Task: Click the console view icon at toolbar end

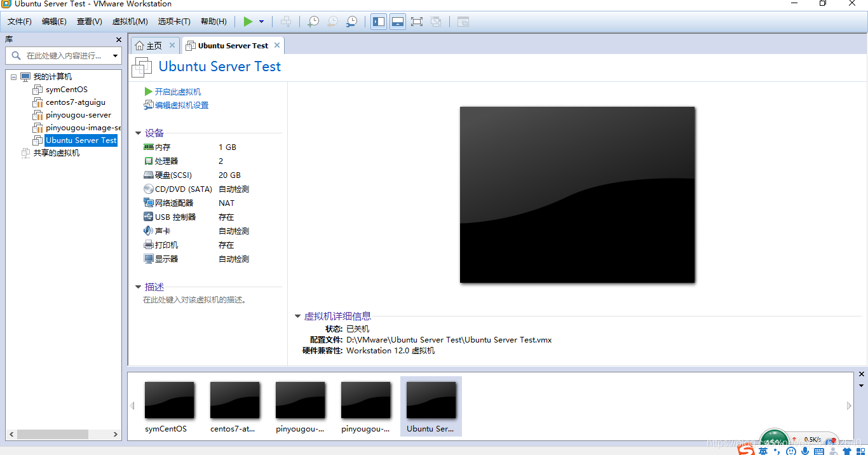Action: 463,22
